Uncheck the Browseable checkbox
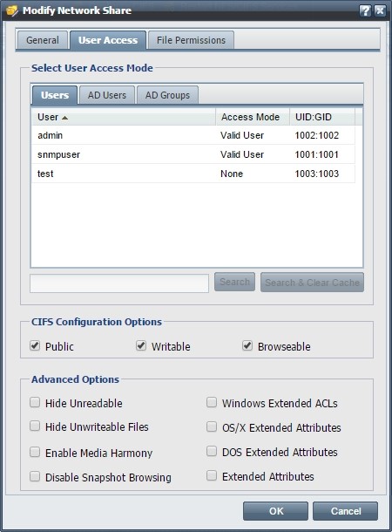 point(247,345)
